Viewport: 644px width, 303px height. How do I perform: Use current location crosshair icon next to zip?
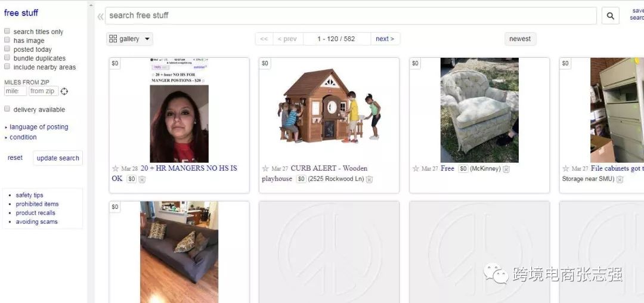64,91
